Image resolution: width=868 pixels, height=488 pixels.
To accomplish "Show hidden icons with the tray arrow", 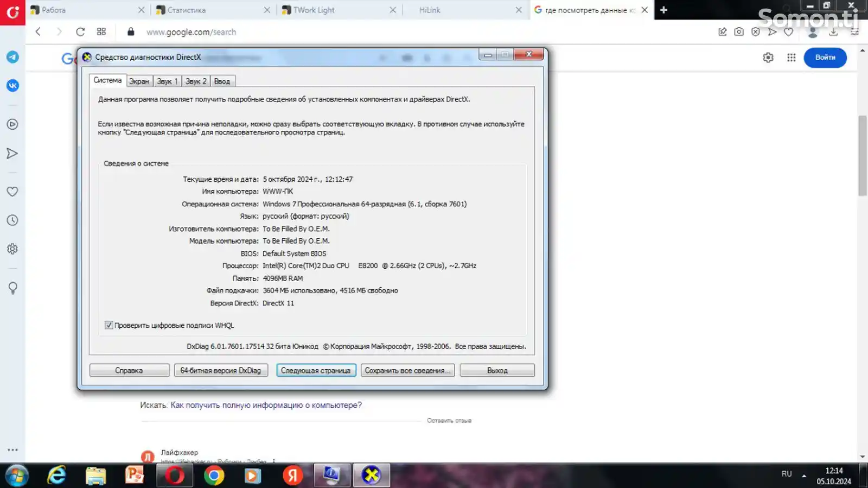I will (x=804, y=476).
